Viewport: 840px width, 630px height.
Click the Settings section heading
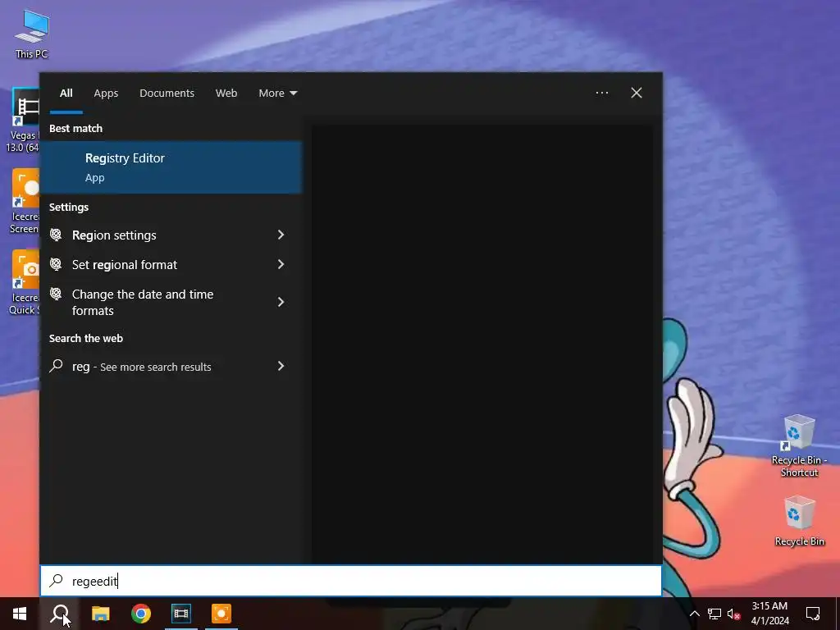[x=69, y=208]
